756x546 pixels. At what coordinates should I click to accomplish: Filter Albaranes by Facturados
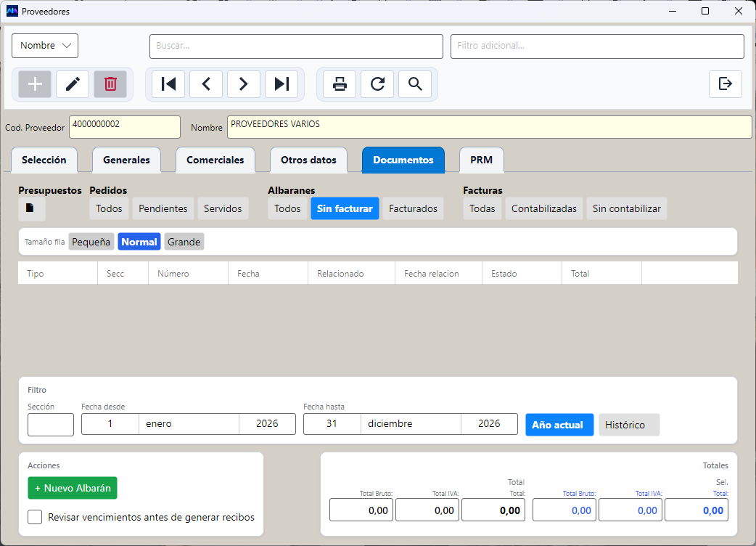click(414, 208)
